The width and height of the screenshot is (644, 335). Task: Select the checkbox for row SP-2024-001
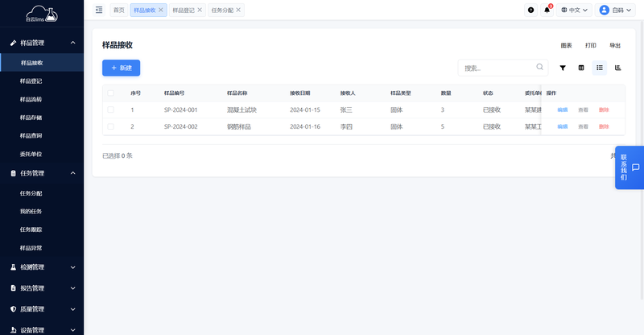[110, 110]
